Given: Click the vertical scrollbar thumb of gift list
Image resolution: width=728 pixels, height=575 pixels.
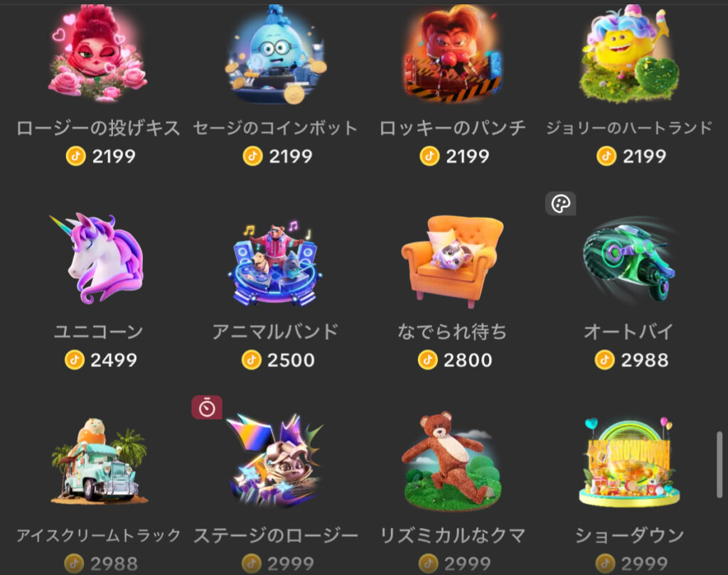Looking at the screenshot, I should click(719, 465).
